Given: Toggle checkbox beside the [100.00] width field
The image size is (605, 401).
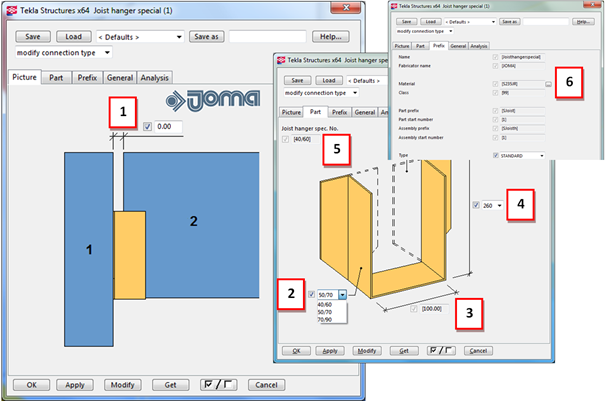Looking at the screenshot, I should pos(414,309).
